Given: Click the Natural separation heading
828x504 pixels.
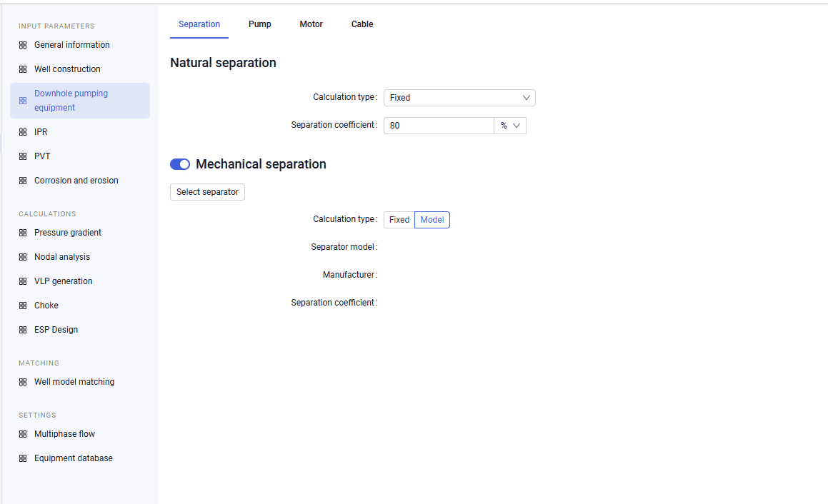Looking at the screenshot, I should (x=224, y=63).
